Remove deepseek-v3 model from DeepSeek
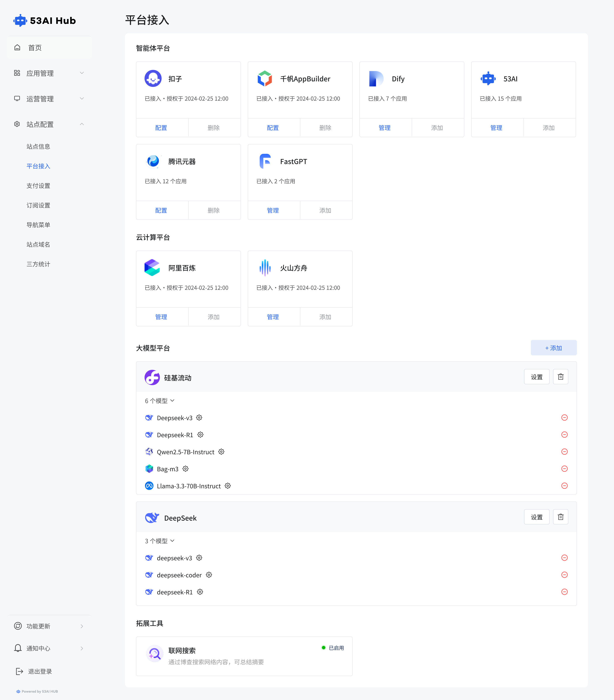 tap(565, 558)
